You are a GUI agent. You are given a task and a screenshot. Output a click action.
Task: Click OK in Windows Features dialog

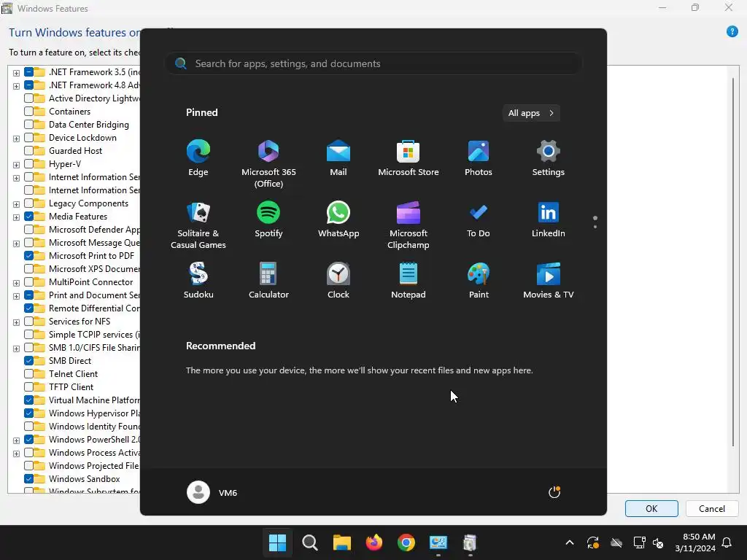(x=651, y=508)
